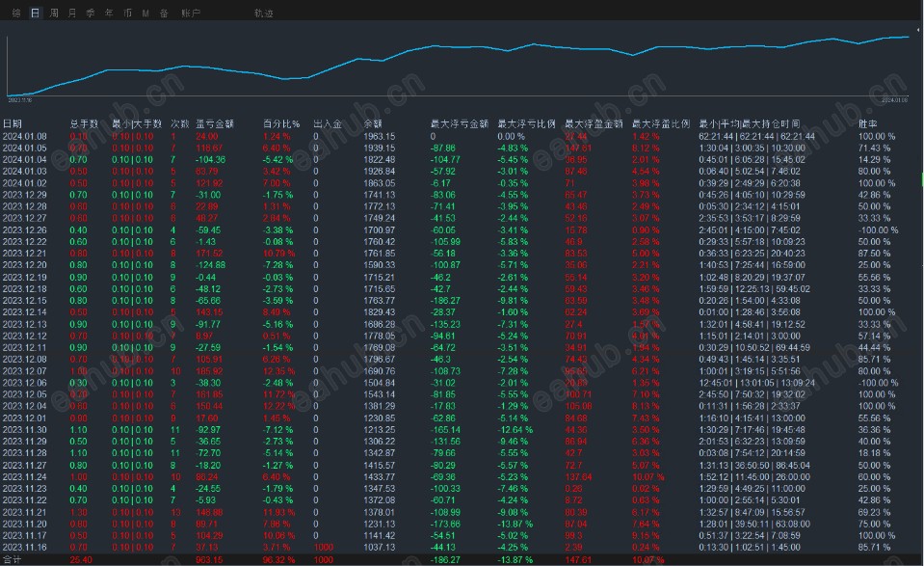Click deposit 1000 in 2023.11.16 row
The image size is (924, 566).
324,548
